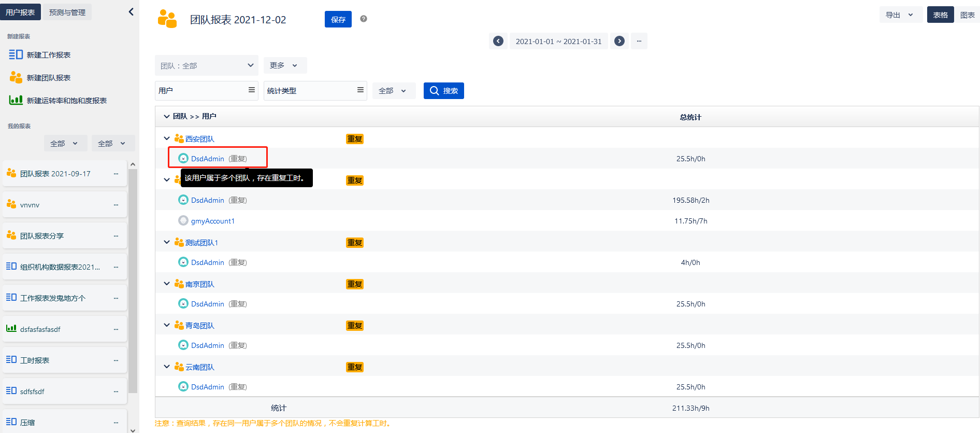The width and height of the screenshot is (980, 433).
Task: Open the 团队：全部 dropdown
Action: (x=206, y=66)
